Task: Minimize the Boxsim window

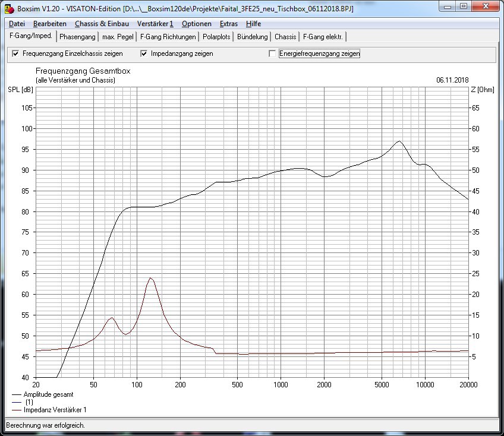Action: click(x=446, y=7)
